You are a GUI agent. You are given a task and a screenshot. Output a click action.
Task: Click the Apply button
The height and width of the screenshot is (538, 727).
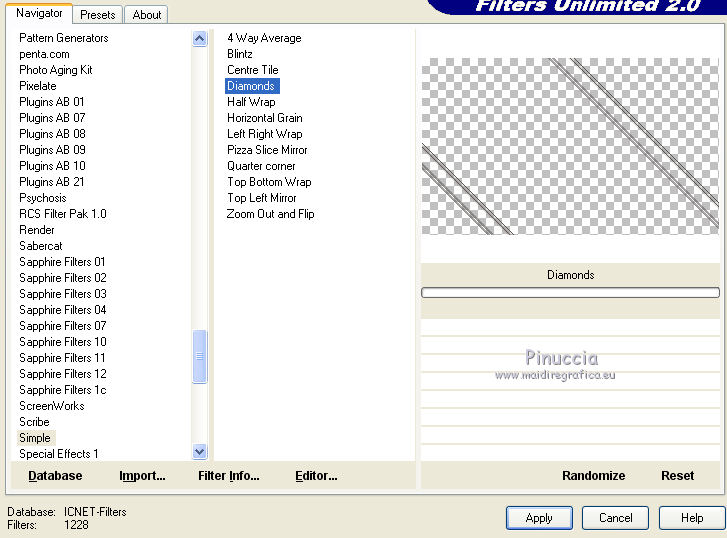[539, 518]
